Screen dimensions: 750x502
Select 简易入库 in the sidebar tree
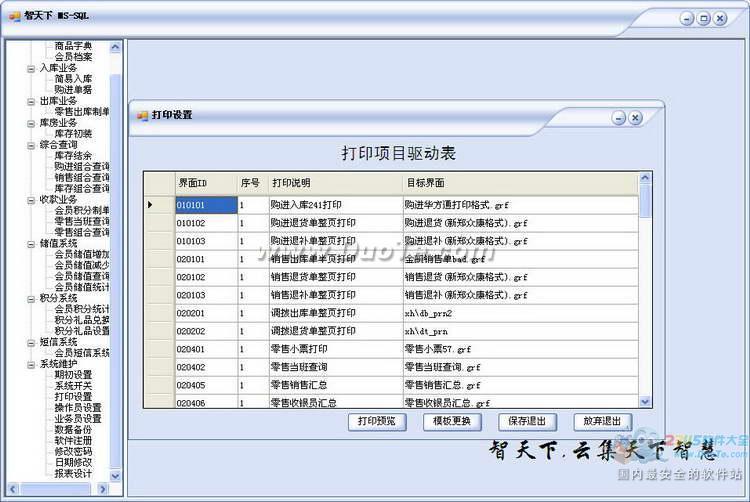pos(73,78)
